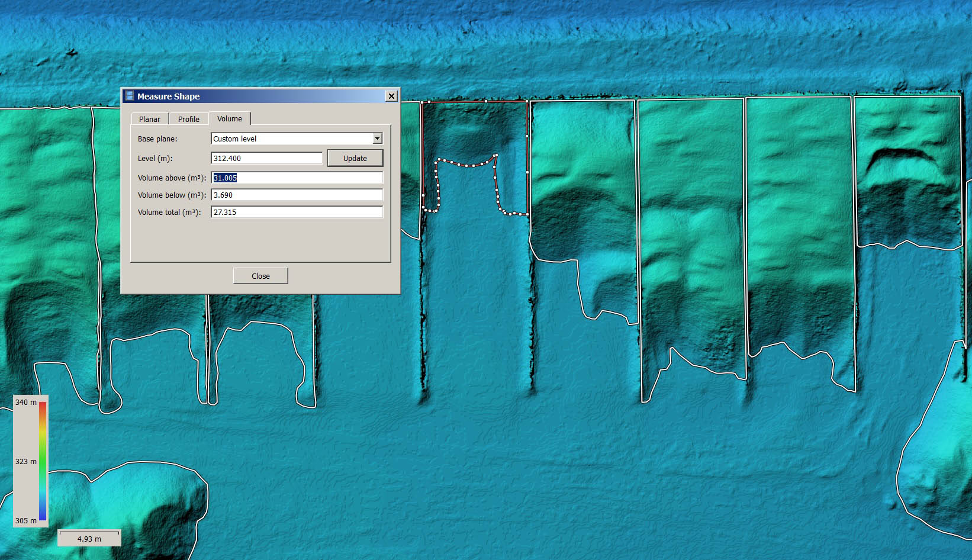Click the red polygon's top-right corner vertex
Viewport: 972px width, 560px height.
click(x=527, y=101)
